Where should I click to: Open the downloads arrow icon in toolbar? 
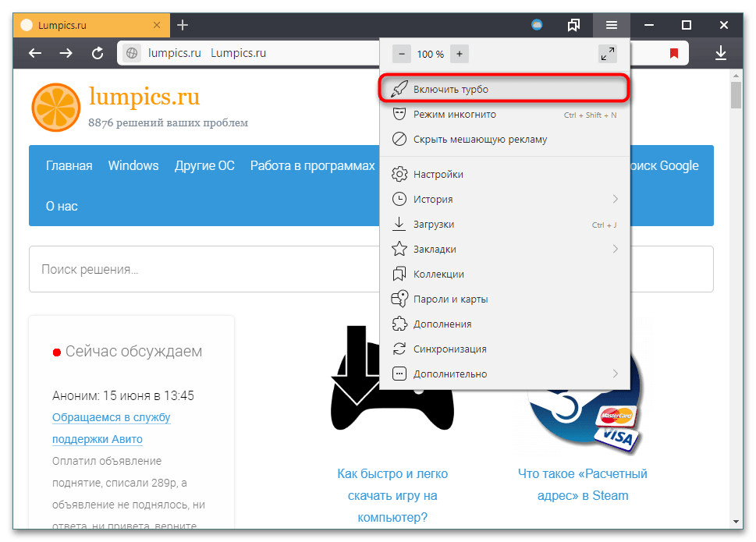click(721, 53)
